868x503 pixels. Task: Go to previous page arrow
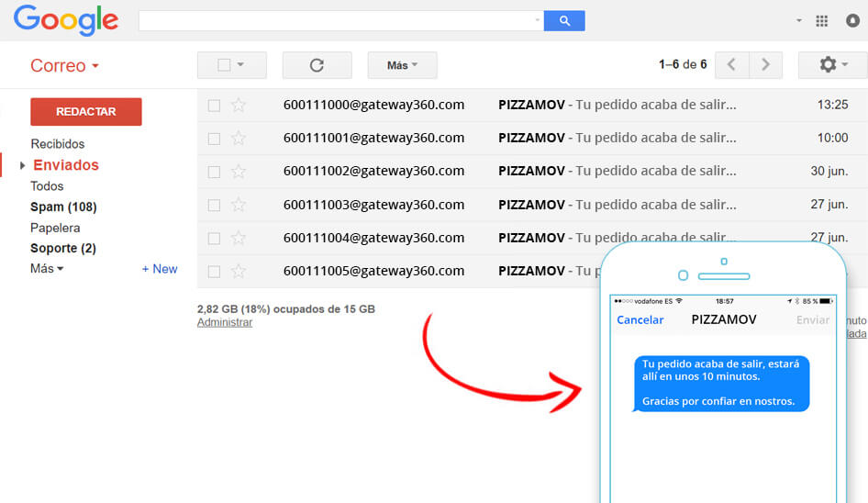pyautogui.click(x=732, y=65)
